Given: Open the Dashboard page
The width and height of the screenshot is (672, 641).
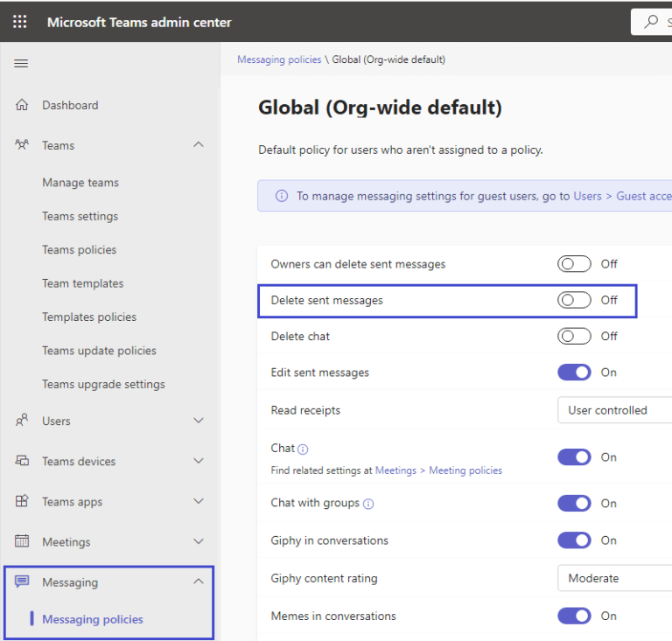Looking at the screenshot, I should coord(70,105).
